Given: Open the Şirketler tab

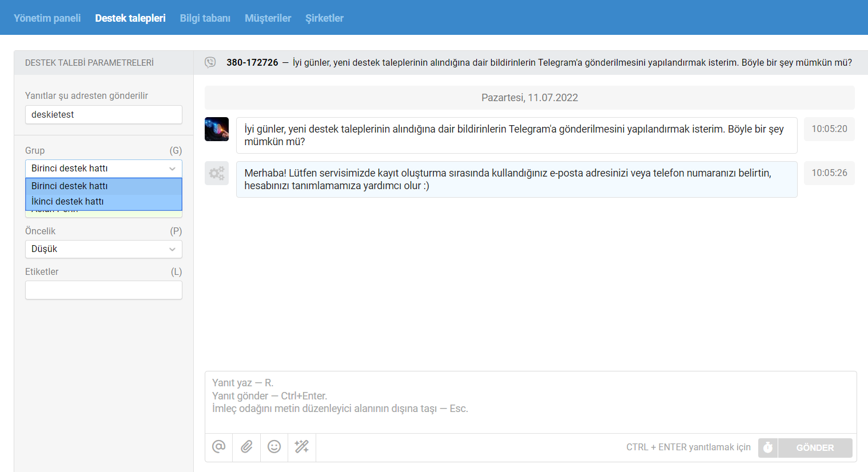Looking at the screenshot, I should click(324, 18).
